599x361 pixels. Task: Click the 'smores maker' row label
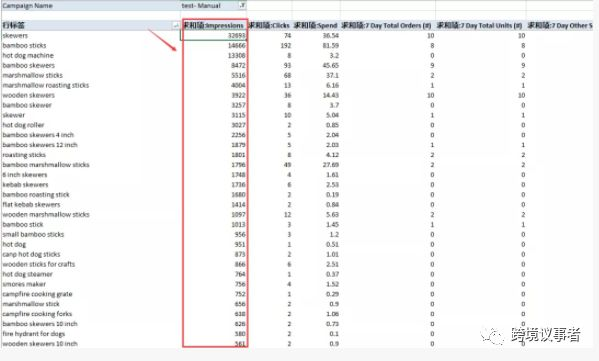(24, 284)
